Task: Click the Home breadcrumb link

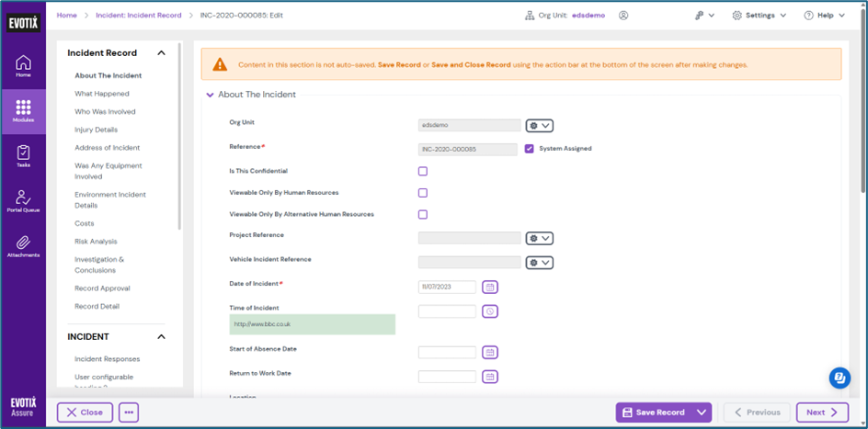Action: coord(66,16)
